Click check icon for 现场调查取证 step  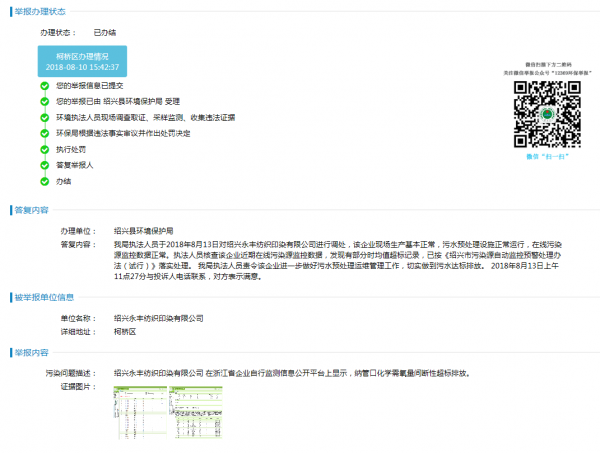44,117
